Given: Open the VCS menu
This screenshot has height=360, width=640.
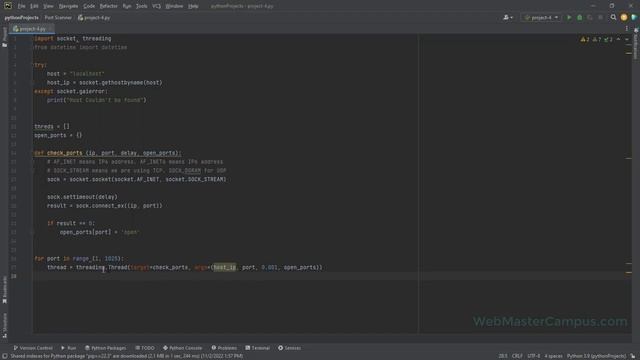Looking at the screenshot, I should [156, 6].
